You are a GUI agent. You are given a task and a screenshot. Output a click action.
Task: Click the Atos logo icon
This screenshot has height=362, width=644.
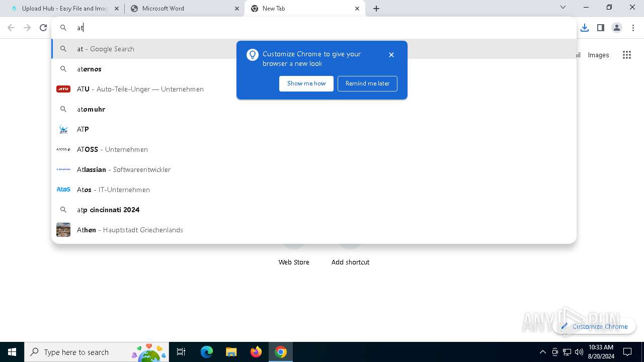[63, 190]
